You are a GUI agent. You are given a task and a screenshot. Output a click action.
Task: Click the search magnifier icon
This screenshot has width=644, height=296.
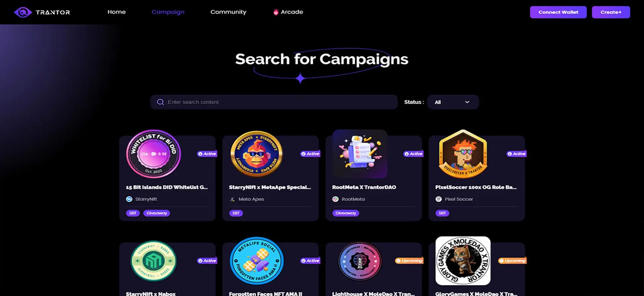click(160, 102)
